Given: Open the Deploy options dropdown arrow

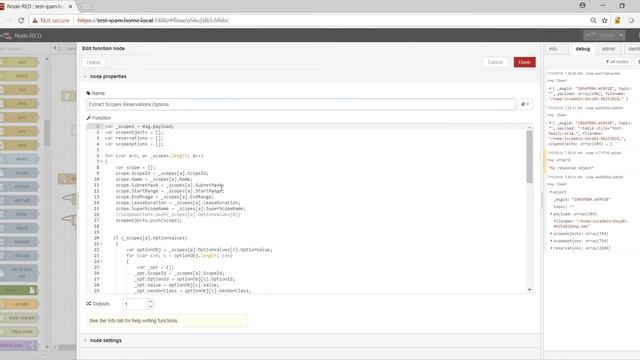Looking at the screenshot, I should [x=621, y=36].
